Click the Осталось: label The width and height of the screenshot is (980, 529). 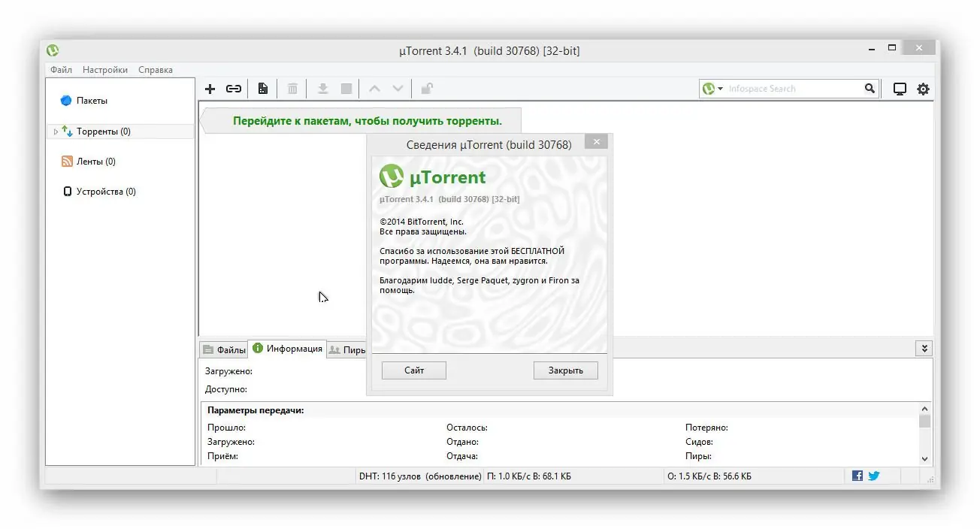pos(467,428)
